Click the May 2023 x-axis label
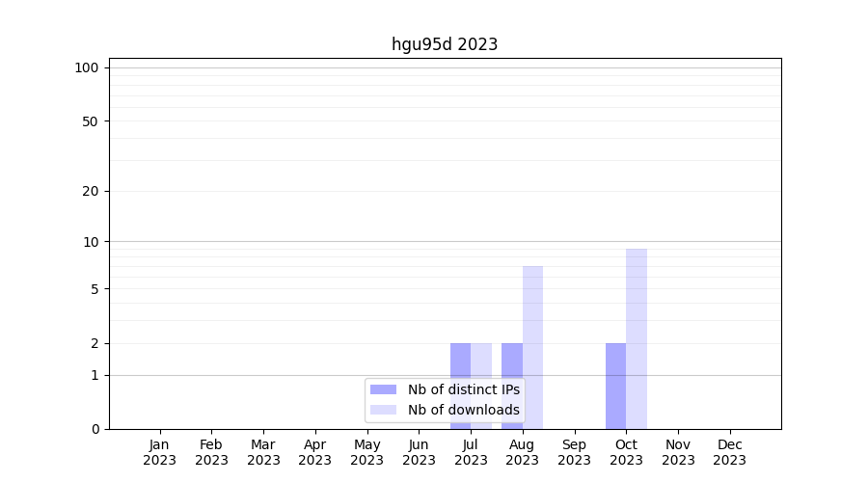Image resolution: width=868 pixels, height=482 pixels. pos(367,452)
